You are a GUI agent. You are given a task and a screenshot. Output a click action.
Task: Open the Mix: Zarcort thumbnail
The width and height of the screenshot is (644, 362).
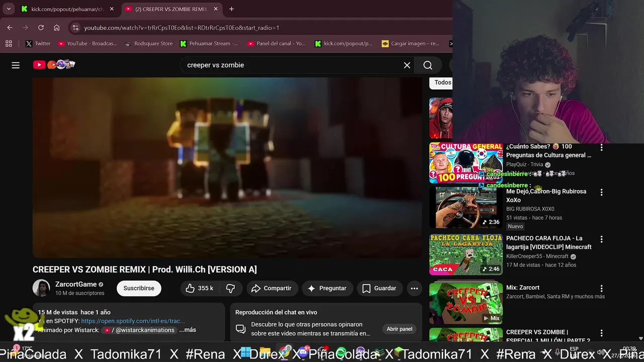pos(466,303)
